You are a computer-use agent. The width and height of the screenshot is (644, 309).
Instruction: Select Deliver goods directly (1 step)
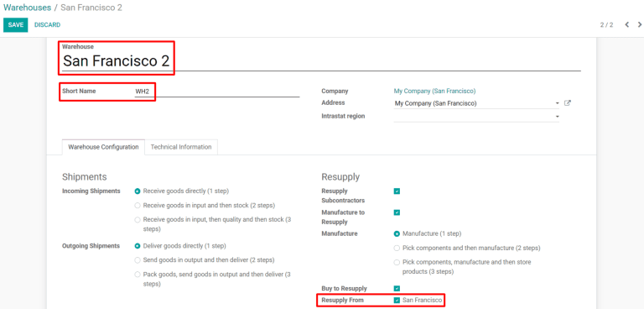pos(138,246)
